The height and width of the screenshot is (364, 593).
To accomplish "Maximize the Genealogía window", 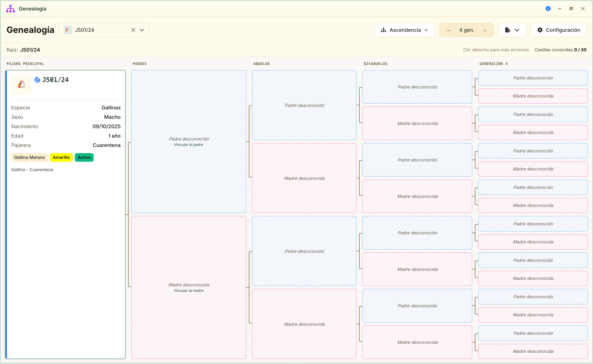I will click(571, 9).
